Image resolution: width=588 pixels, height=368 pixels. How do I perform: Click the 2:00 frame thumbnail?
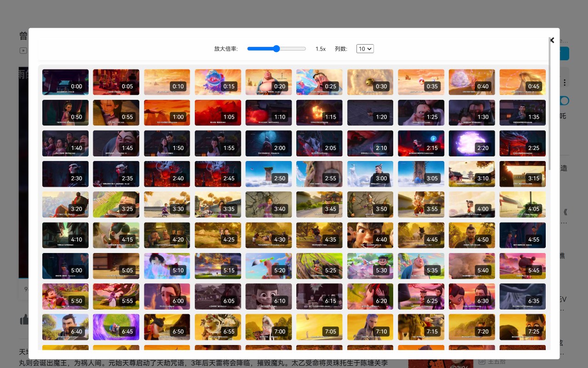pos(269,144)
